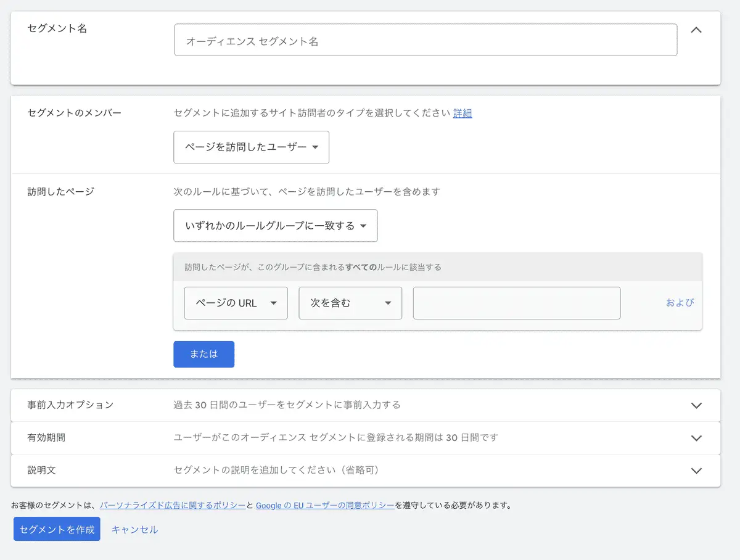Click および to add an AND rule

pos(679,303)
